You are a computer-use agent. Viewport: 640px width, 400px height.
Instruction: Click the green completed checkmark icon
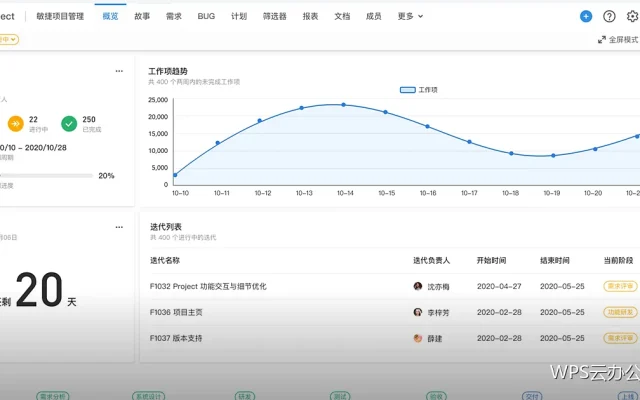point(69,124)
